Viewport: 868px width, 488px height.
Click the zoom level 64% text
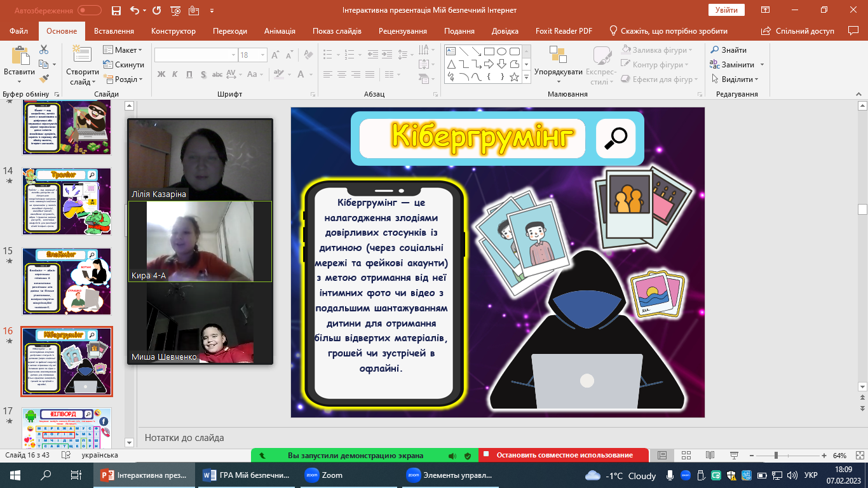pyautogui.click(x=839, y=456)
